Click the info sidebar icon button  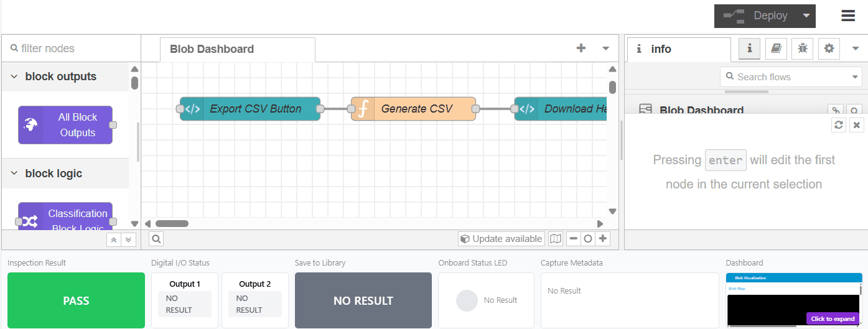pyautogui.click(x=749, y=49)
